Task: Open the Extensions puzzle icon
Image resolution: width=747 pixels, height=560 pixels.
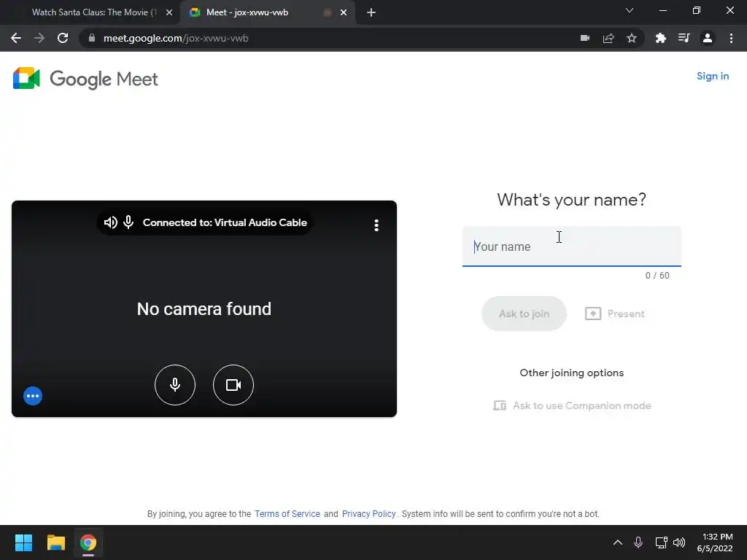Action: [x=660, y=38]
